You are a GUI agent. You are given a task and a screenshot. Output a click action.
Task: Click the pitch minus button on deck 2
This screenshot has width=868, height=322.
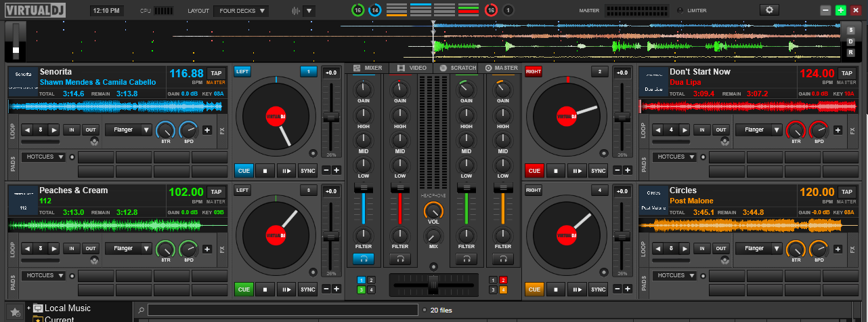616,170
